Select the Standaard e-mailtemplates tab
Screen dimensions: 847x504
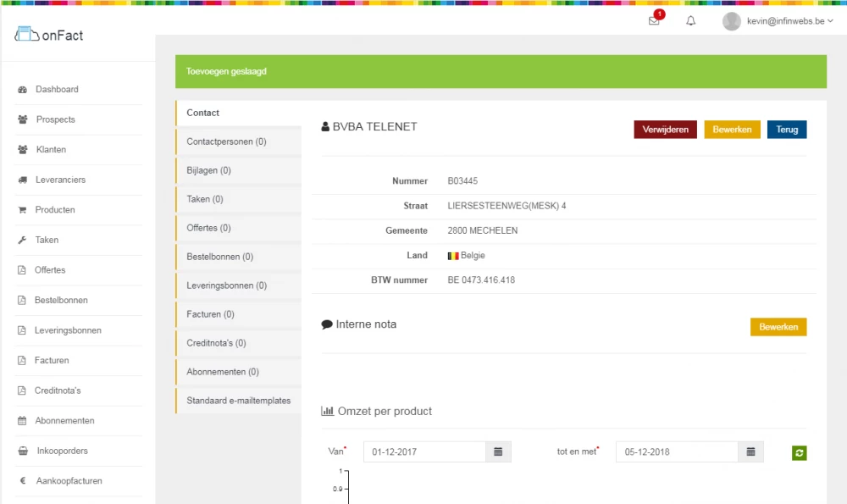tap(238, 401)
